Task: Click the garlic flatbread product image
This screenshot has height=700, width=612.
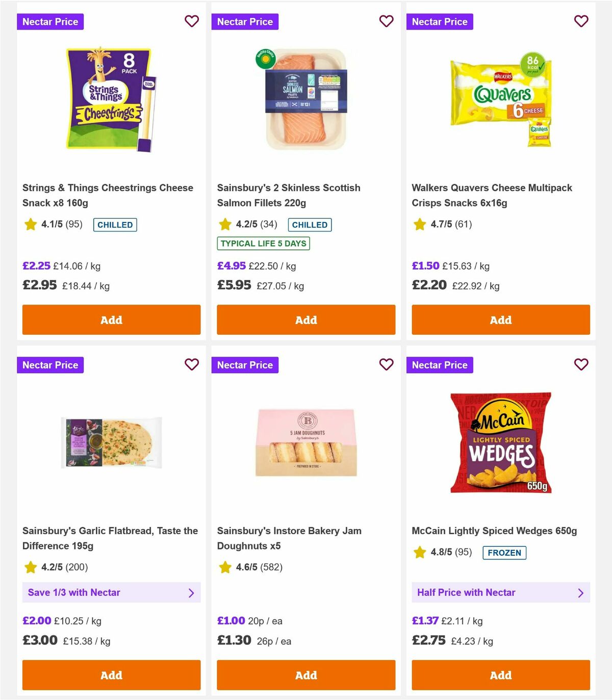Action: point(111,442)
